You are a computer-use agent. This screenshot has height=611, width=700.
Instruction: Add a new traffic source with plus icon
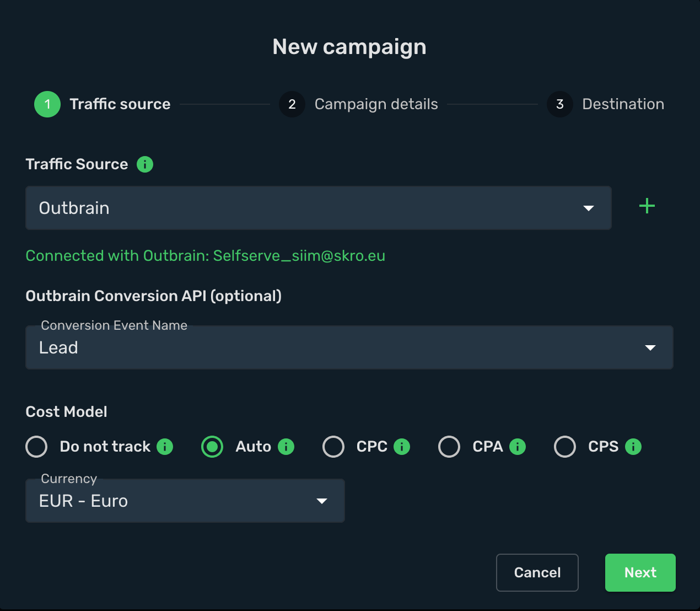coord(647,207)
